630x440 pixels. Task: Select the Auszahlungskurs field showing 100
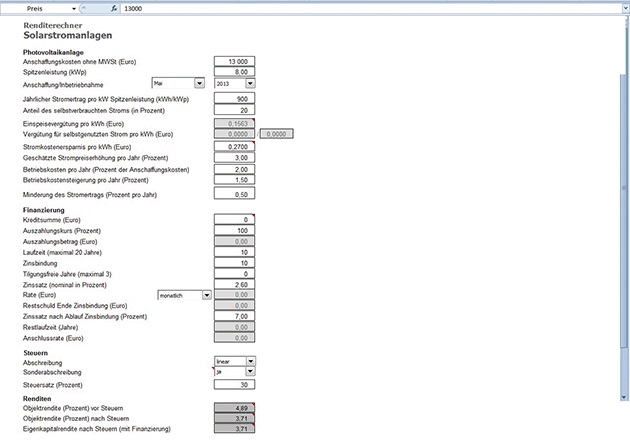[235, 230]
